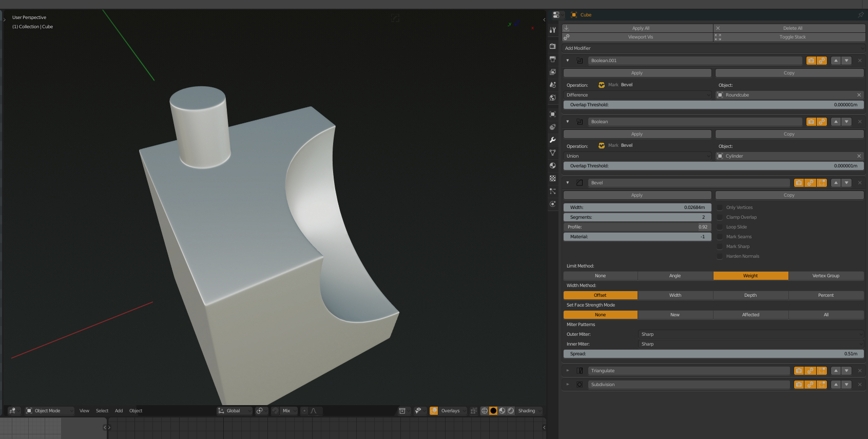Select solid viewport shading
This screenshot has height=439, width=868.
tap(493, 411)
